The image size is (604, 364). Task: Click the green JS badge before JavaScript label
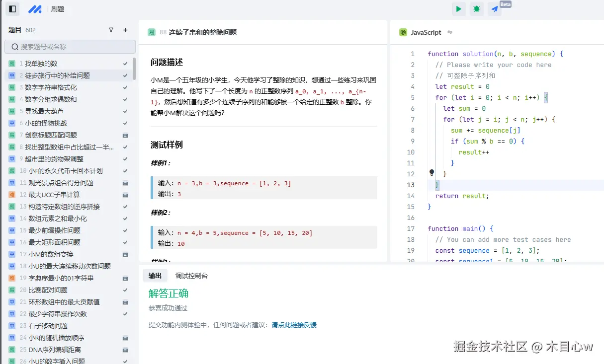(402, 32)
